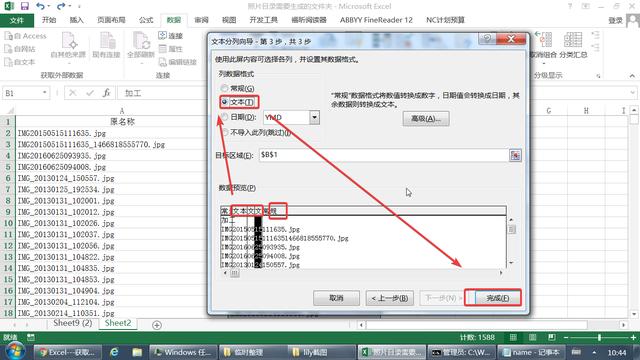Select the General column data format option

238,88
